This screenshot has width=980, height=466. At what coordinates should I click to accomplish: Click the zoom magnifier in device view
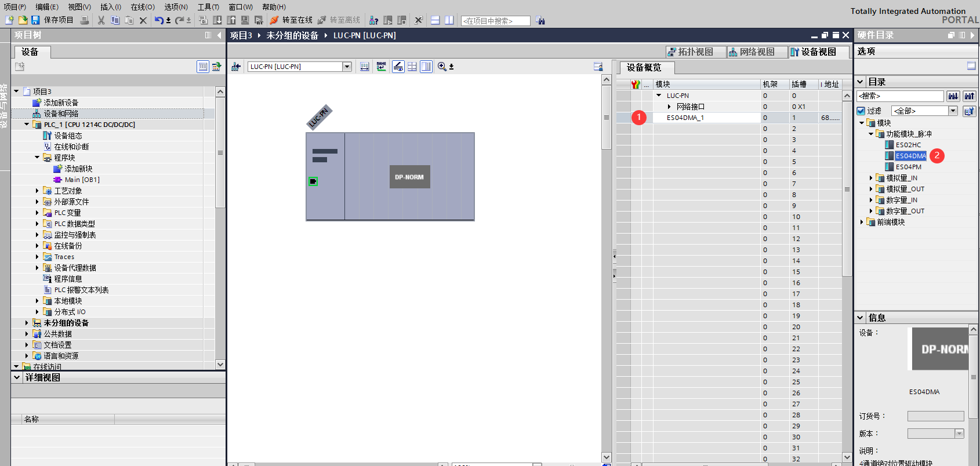[x=442, y=67]
